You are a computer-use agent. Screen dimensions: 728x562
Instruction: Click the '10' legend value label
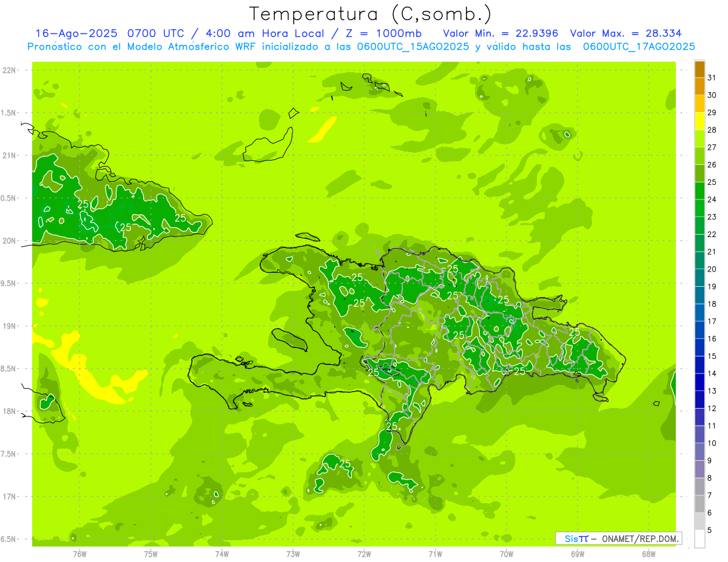point(712,443)
